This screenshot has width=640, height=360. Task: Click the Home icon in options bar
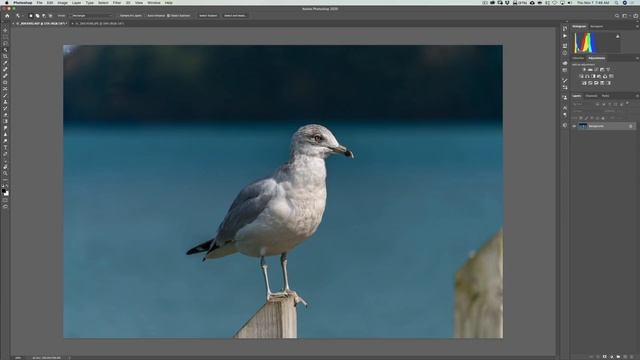click(x=7, y=16)
